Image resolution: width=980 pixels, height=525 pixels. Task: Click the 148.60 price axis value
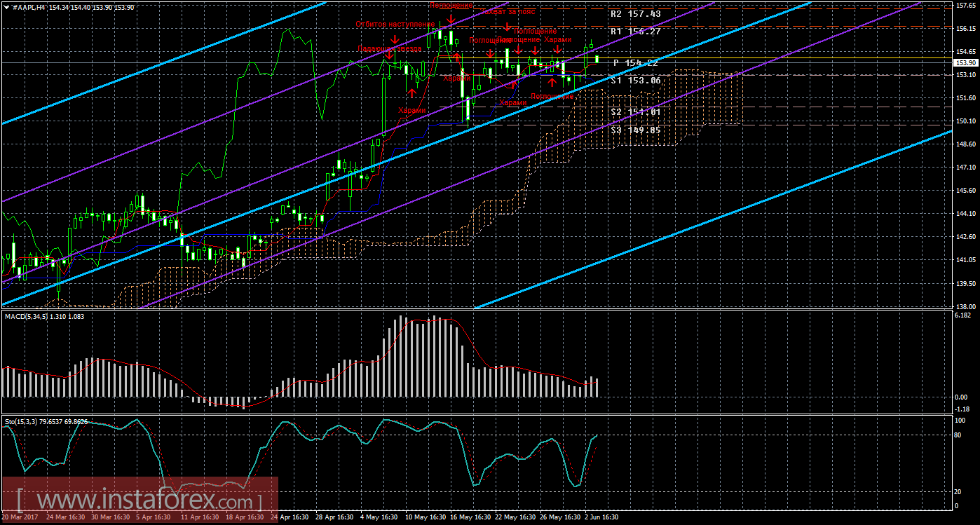pyautogui.click(x=965, y=144)
